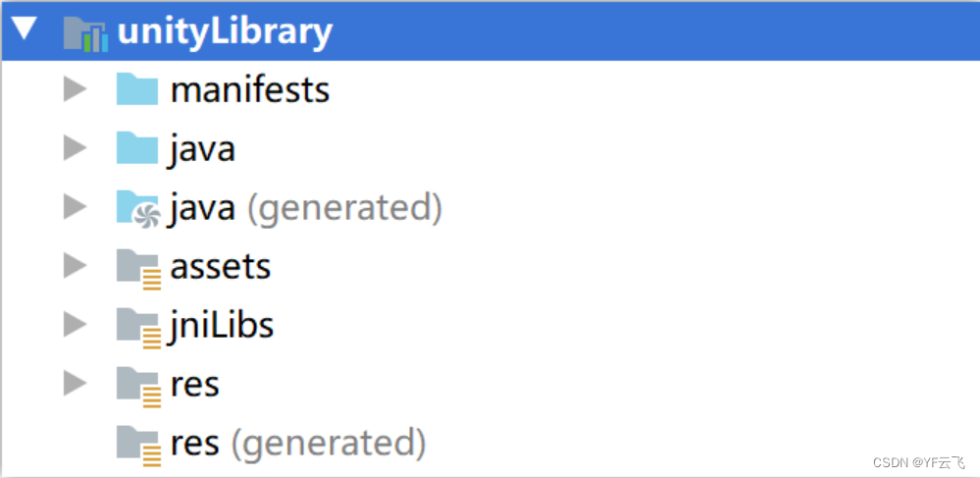Viewport: 980px width, 478px height.
Task: Click the jniLibs resource folder icon
Action: coord(138,328)
